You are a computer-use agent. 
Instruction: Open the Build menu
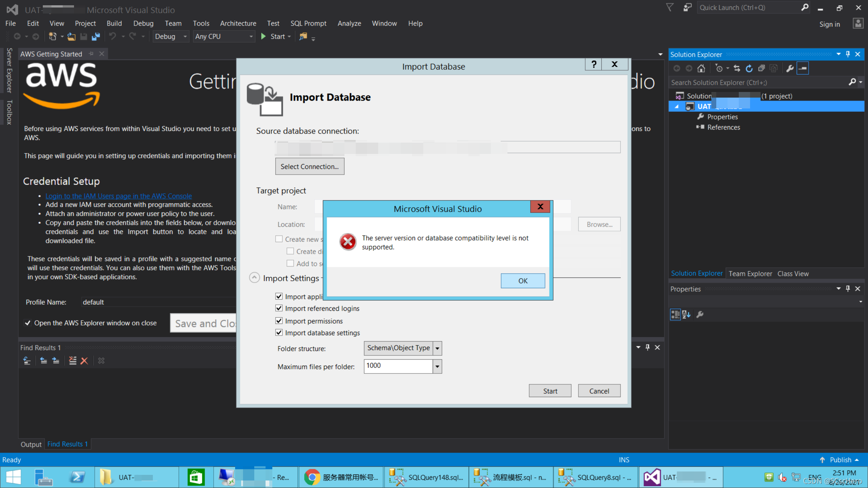(x=114, y=23)
